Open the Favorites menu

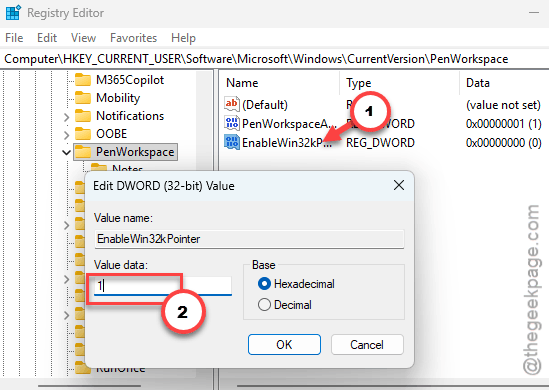click(x=133, y=38)
